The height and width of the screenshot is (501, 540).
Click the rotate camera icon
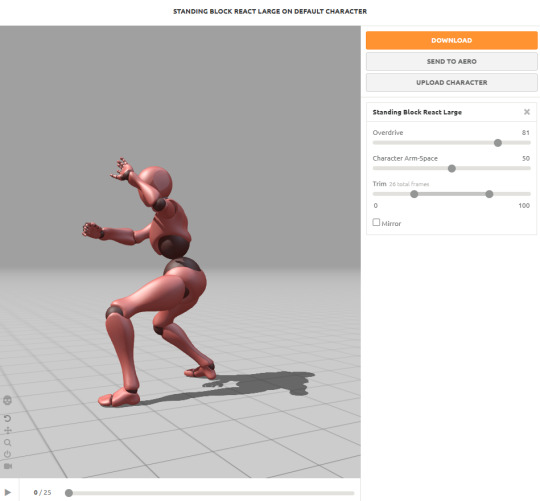pos(8,418)
